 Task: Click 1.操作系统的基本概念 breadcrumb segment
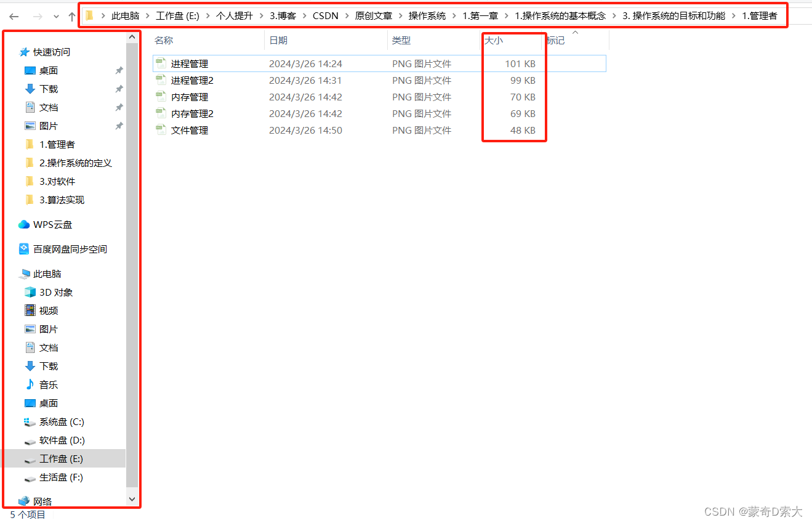(x=560, y=16)
